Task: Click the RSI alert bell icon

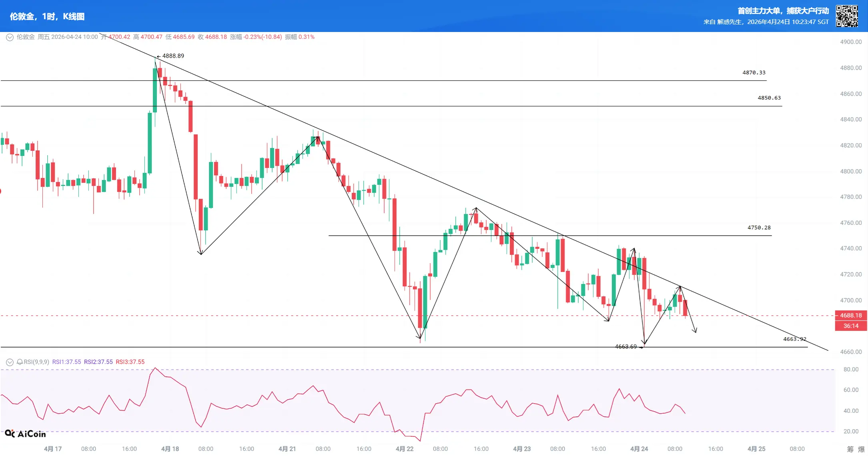Action: point(20,362)
